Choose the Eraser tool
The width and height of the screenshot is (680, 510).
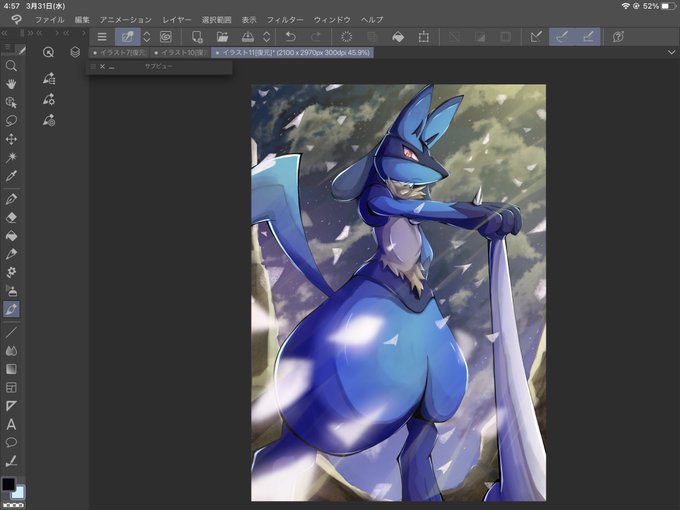coord(11,217)
